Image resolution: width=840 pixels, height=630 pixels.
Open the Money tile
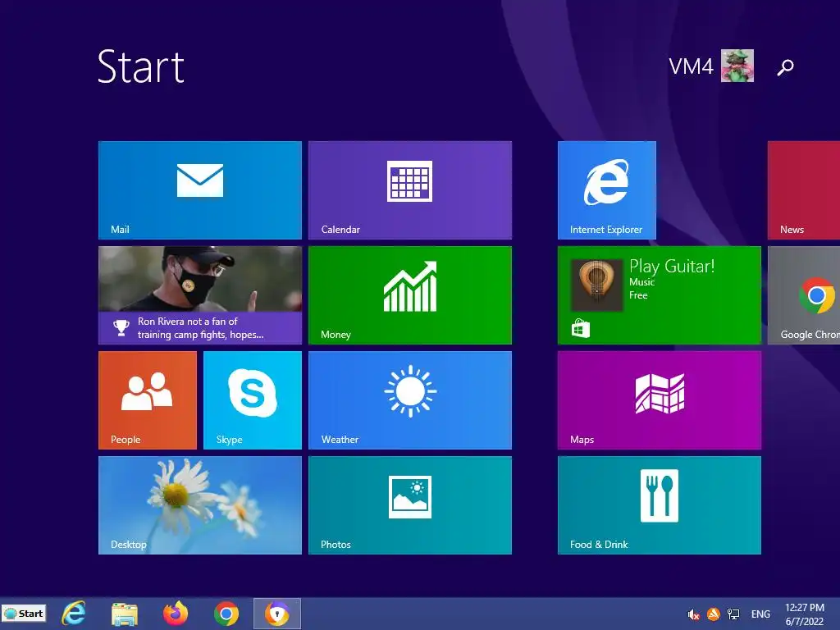(x=410, y=295)
